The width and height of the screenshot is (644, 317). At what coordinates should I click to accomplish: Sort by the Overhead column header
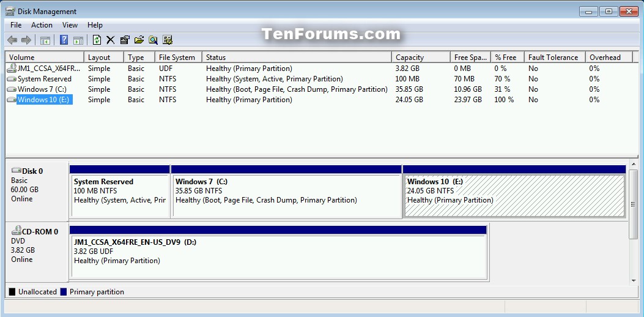point(609,58)
